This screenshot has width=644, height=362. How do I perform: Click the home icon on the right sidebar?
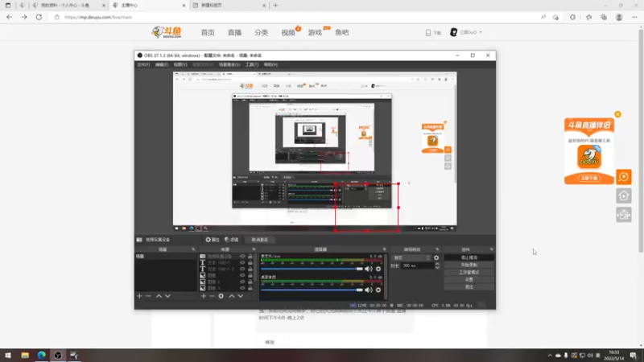pos(623,195)
